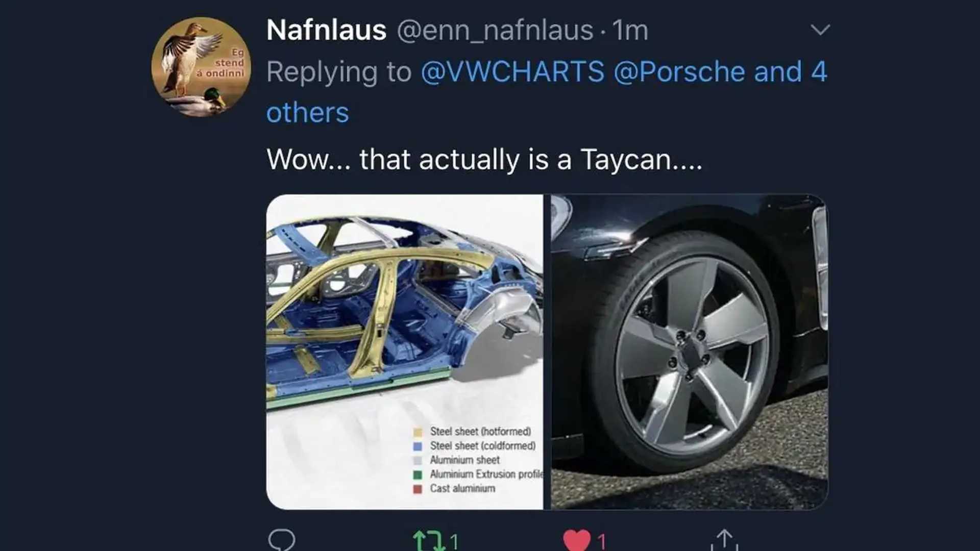Image resolution: width=980 pixels, height=551 pixels.
Task: Click blue coldformed steel legend swatch
Action: [x=418, y=446]
